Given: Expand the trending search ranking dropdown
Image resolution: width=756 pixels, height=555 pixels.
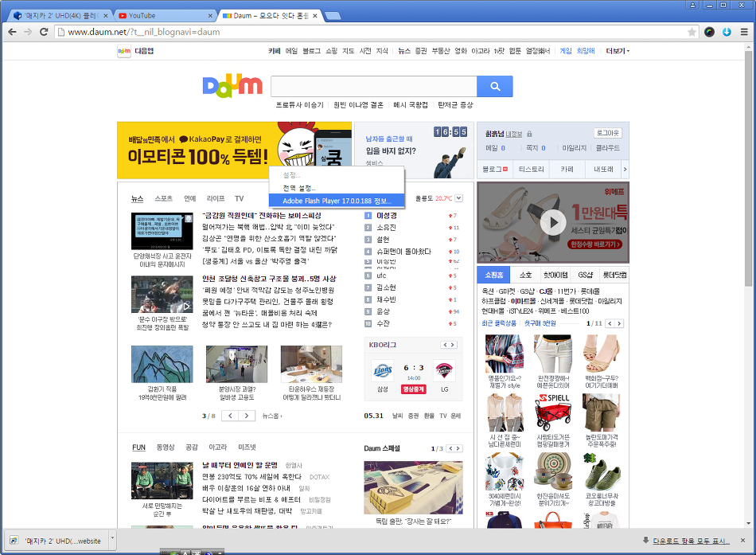Looking at the screenshot, I should pos(458,198).
